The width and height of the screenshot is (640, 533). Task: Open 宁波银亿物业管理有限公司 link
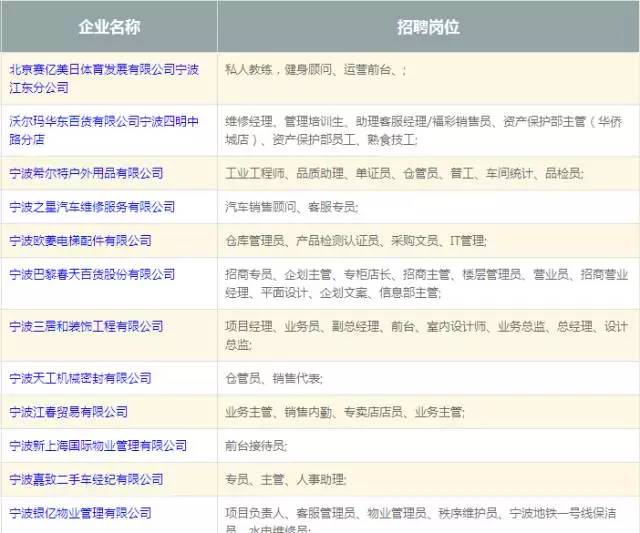pyautogui.click(x=80, y=513)
